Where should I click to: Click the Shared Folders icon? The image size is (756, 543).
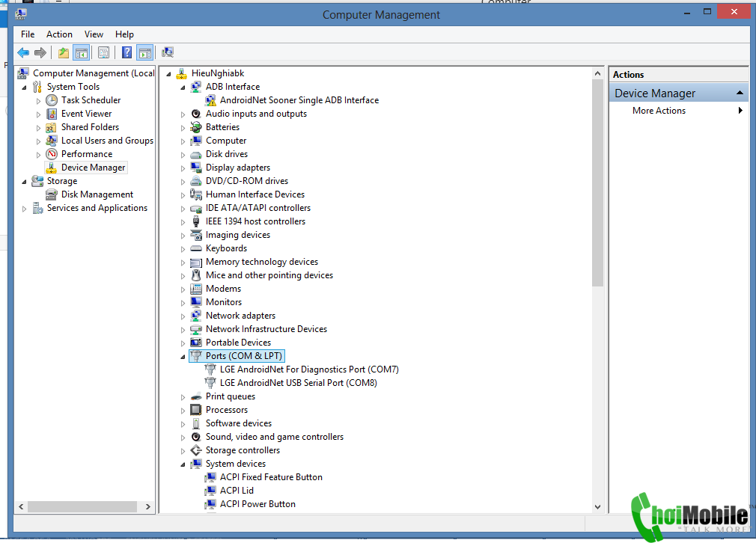point(51,127)
